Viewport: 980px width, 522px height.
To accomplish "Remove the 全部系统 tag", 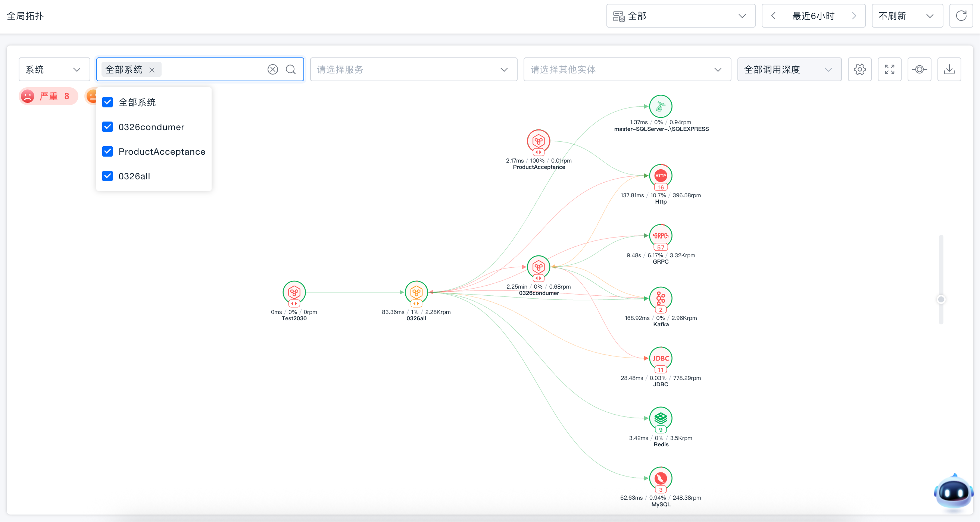I will point(152,70).
